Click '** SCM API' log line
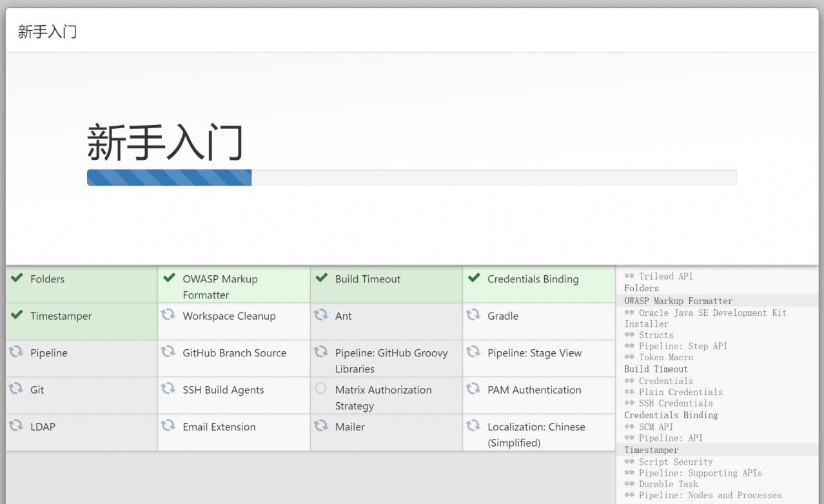Viewport: 824px width, 504px height. (x=649, y=427)
